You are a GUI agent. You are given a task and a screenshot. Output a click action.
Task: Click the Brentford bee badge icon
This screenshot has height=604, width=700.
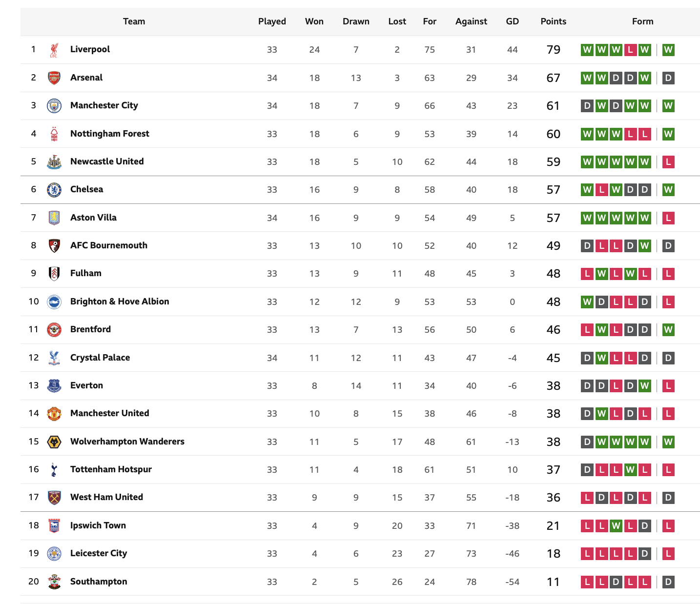tap(54, 330)
